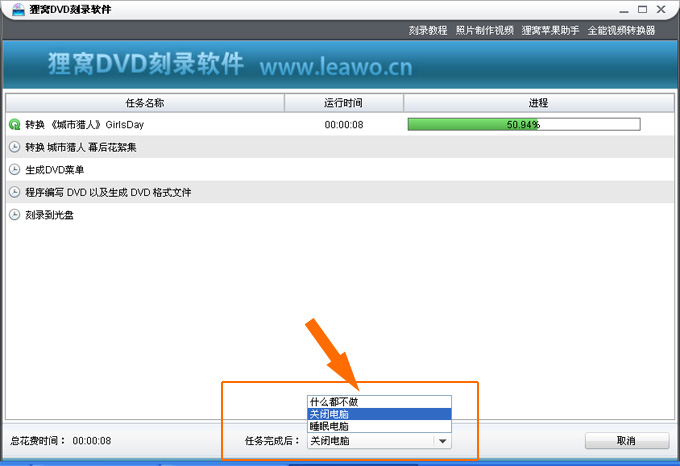Choose 睡眠电脑 from the dropdown list
Viewport: 680px width, 466px height.
[x=379, y=426]
